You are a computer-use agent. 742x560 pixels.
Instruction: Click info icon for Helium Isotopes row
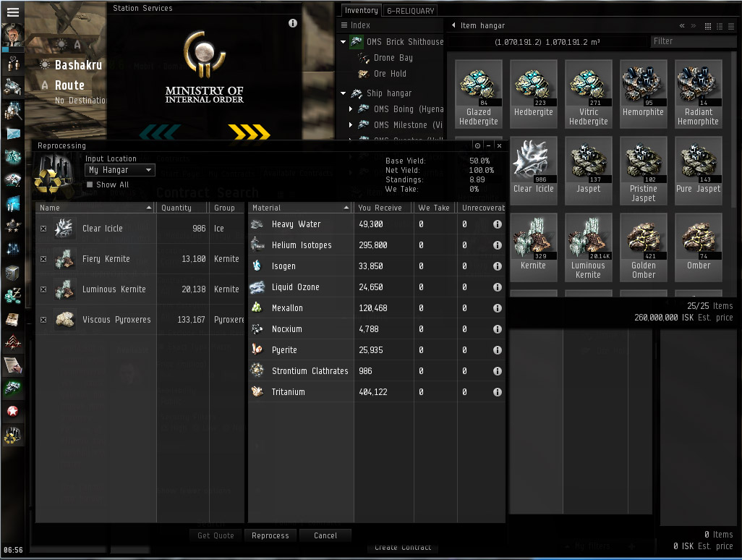pyautogui.click(x=498, y=245)
